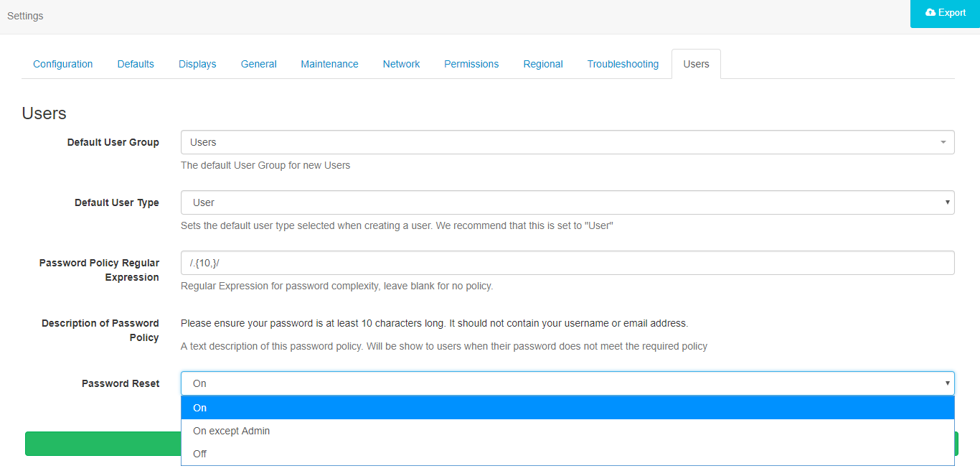
Task: Open the Regional settings tab
Action: [x=542, y=64]
